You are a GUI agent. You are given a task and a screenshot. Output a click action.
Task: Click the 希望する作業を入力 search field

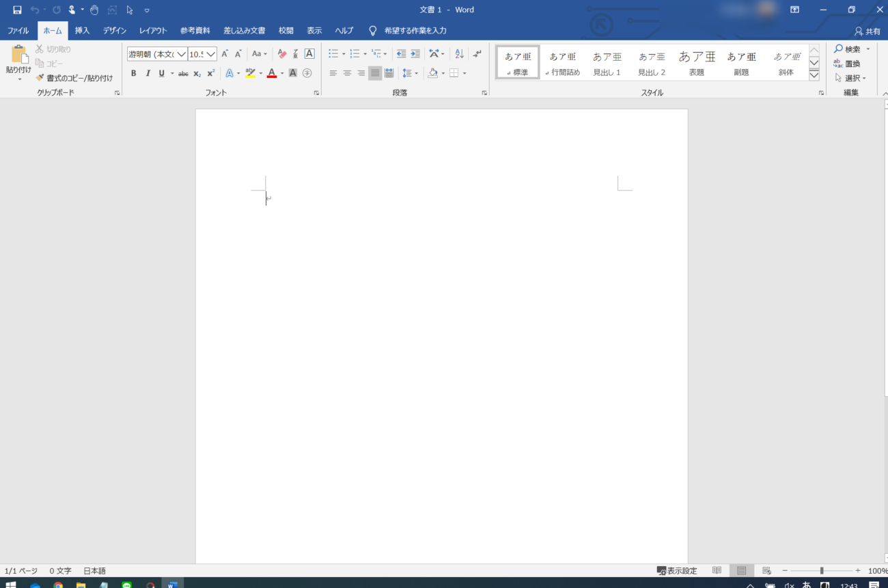[x=415, y=31]
